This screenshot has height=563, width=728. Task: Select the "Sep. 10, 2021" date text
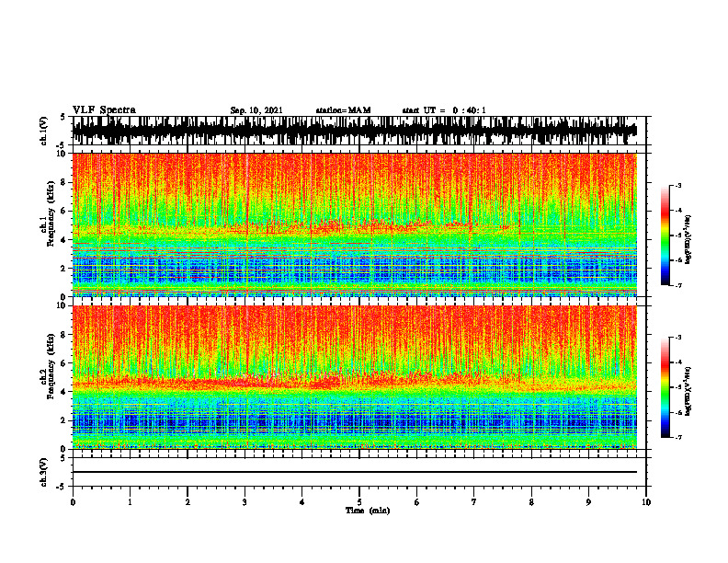click(256, 110)
